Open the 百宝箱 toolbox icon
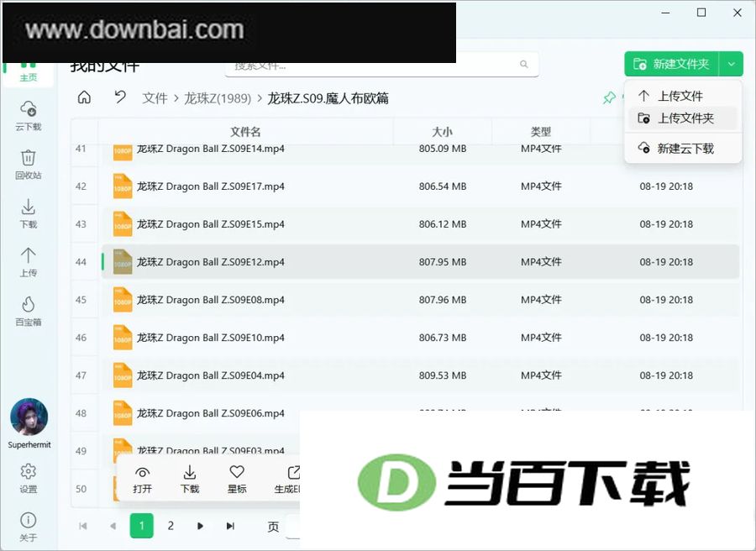 28,312
